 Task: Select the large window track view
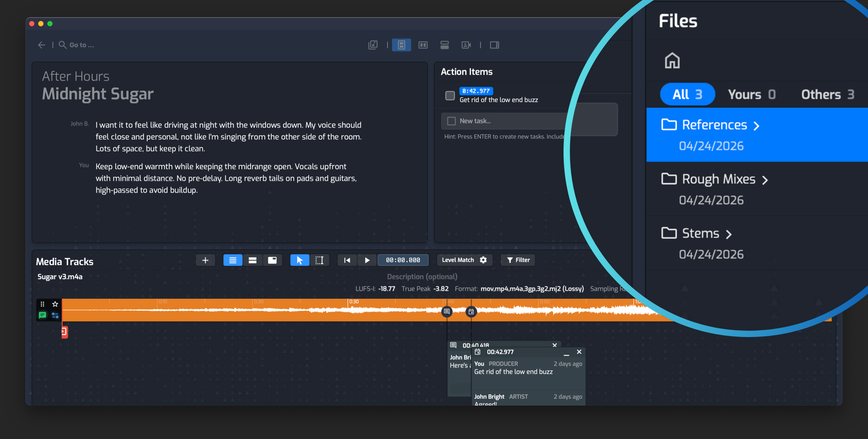point(272,260)
